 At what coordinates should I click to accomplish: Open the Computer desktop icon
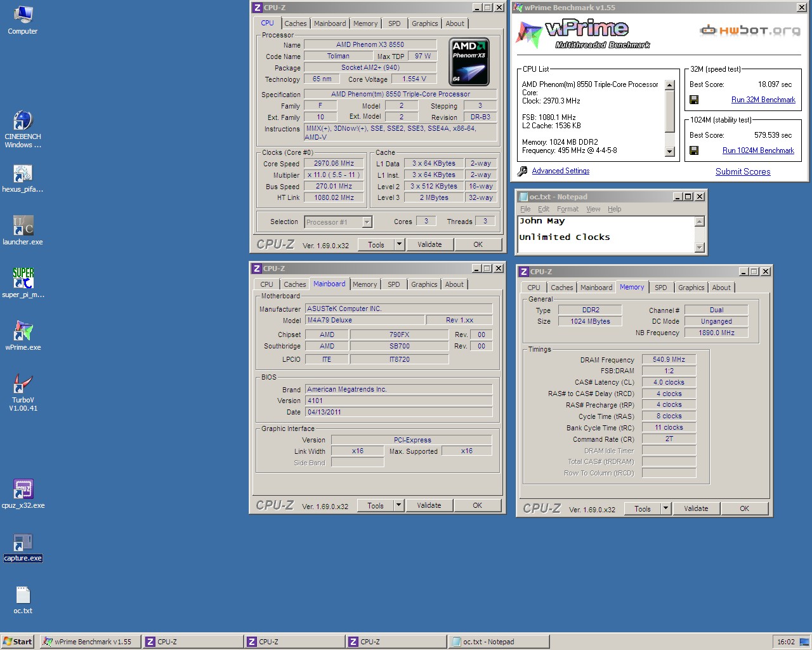click(x=23, y=20)
